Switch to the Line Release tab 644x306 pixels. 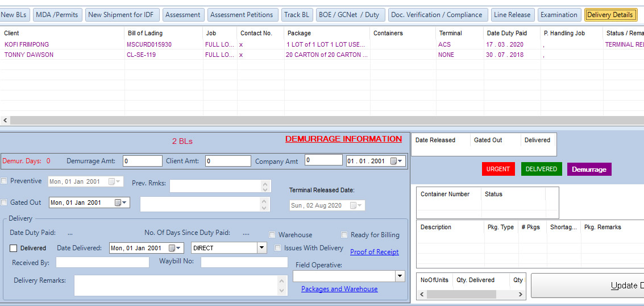pyautogui.click(x=512, y=15)
